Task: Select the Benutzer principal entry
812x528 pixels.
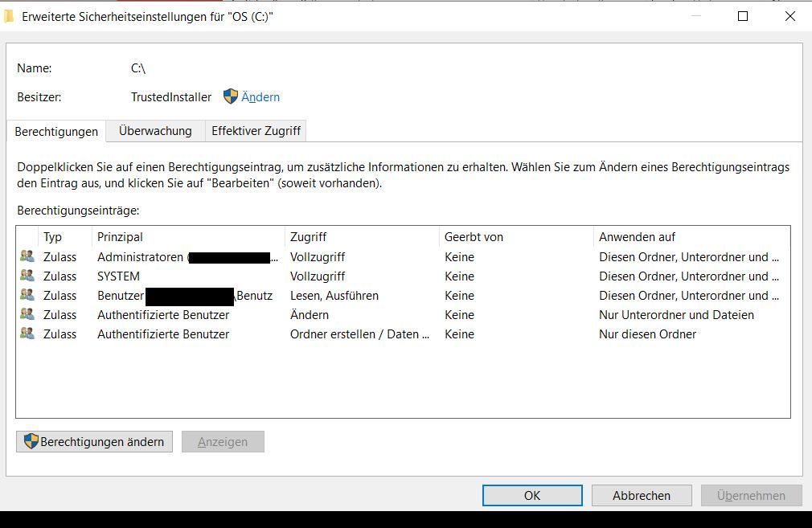Action: pyautogui.click(x=402, y=295)
